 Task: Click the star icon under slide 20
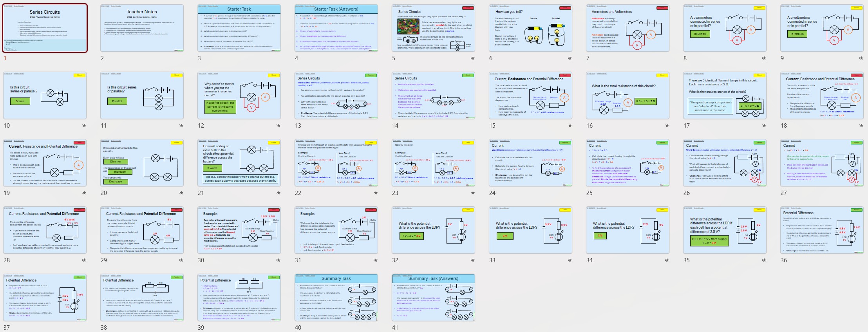pyautogui.click(x=181, y=193)
